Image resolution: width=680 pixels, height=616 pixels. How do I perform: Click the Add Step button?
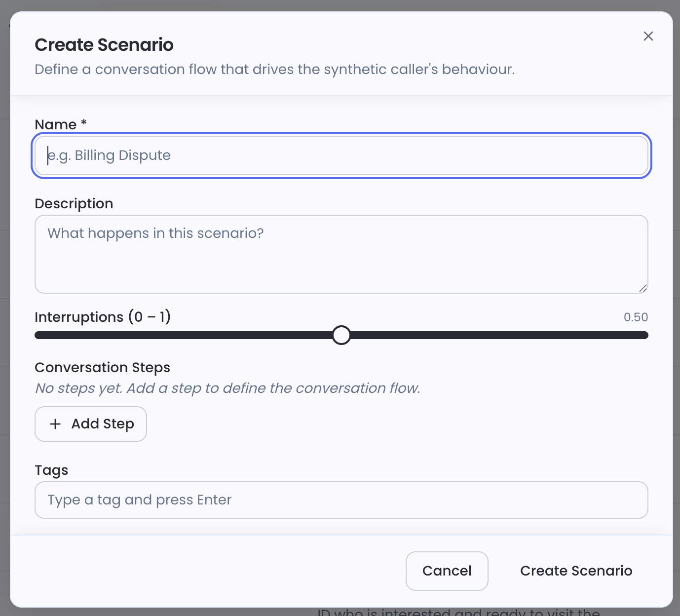click(90, 424)
